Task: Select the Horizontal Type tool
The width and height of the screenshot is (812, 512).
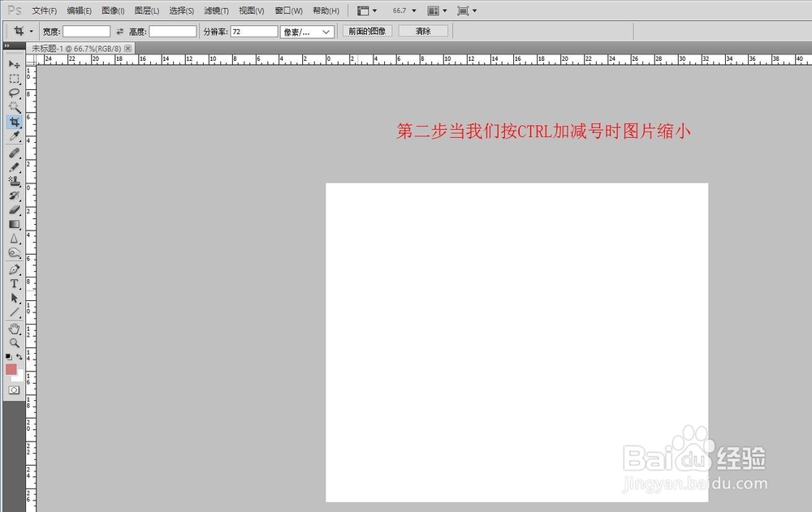Action: pyautogui.click(x=14, y=284)
